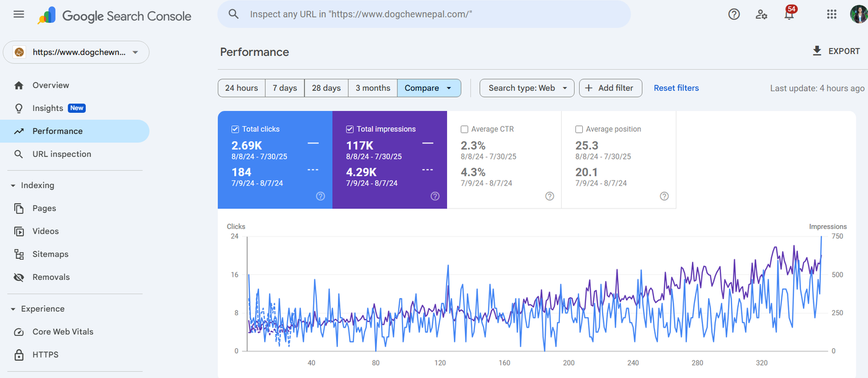Select the 24 hours date range
Screen dimensions: 868x378
point(242,88)
